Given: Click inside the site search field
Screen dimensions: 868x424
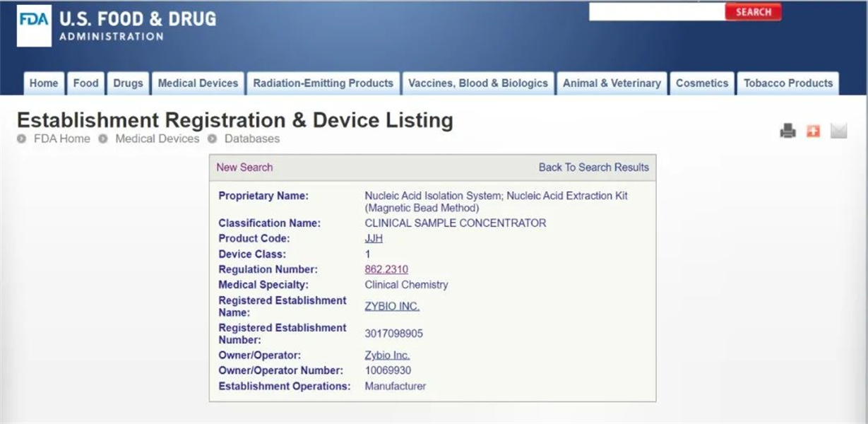Looking at the screenshot, I should (x=656, y=12).
